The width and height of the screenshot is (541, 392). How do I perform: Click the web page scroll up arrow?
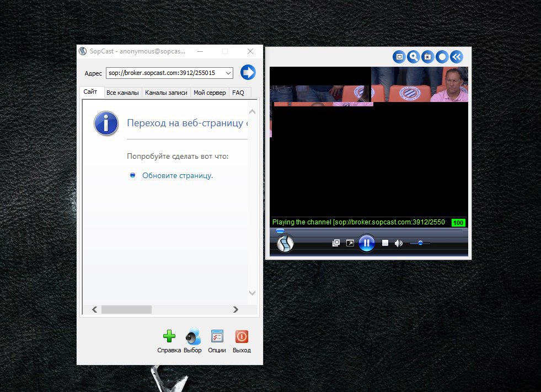coord(252,111)
